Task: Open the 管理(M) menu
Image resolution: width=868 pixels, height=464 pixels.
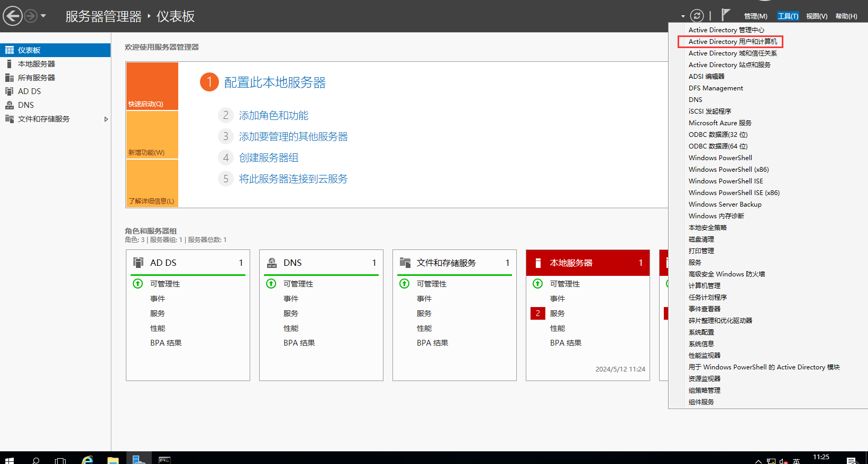Action: point(755,16)
